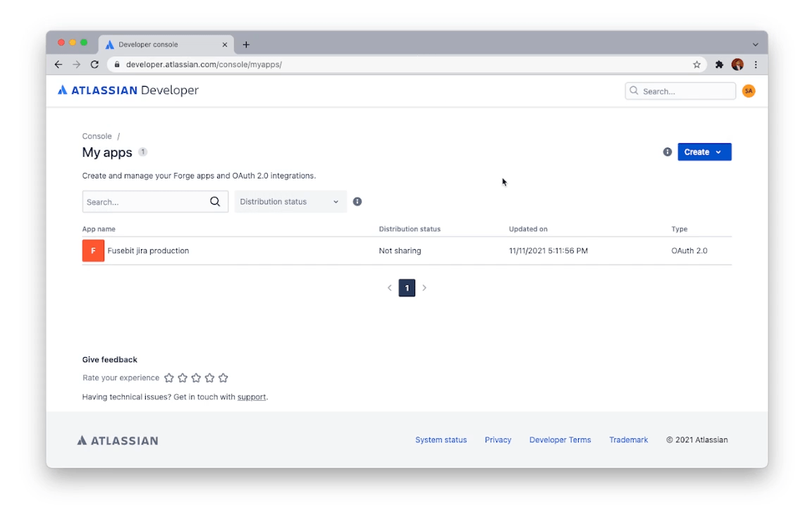Open Chrome profile avatar
The height and width of the screenshot is (508, 812).
[737, 64]
